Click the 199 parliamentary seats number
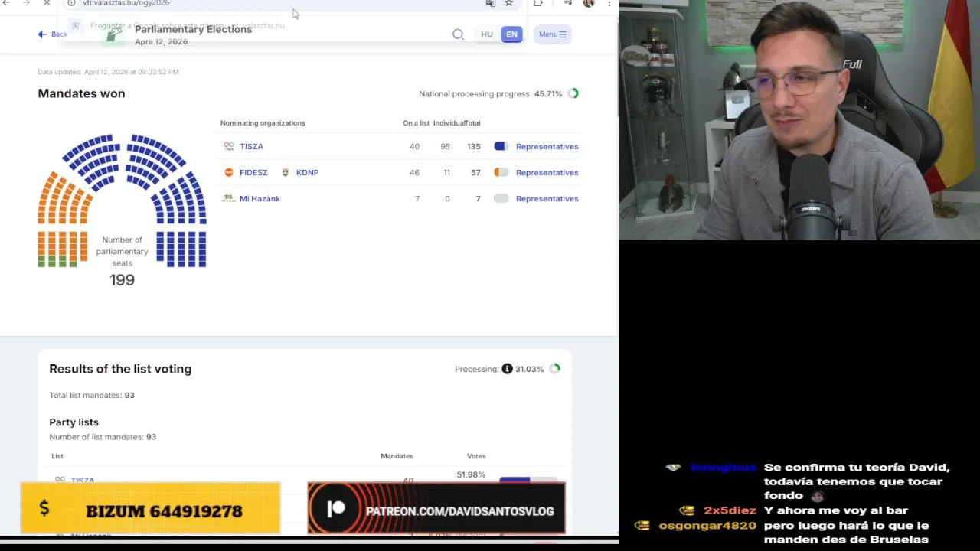This screenshot has width=980, height=551. (122, 280)
